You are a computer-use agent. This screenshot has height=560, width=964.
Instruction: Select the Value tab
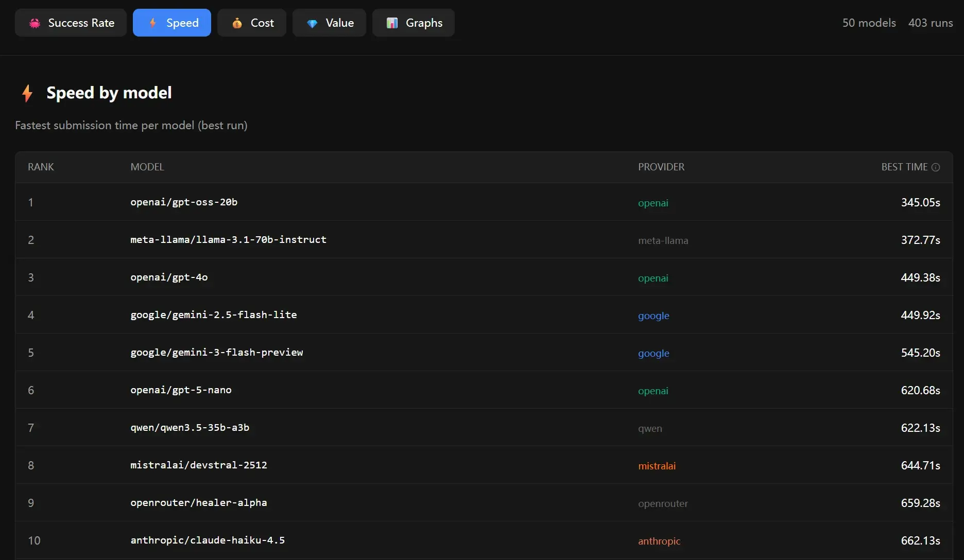pos(329,23)
